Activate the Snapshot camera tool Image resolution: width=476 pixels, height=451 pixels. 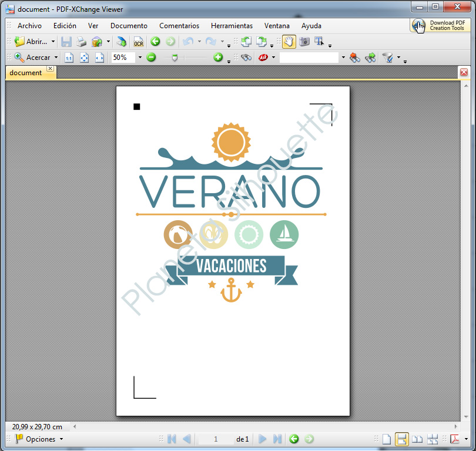304,42
